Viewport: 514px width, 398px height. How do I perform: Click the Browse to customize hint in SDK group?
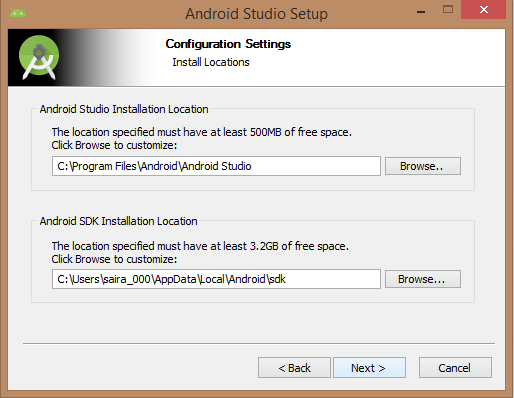(x=114, y=259)
